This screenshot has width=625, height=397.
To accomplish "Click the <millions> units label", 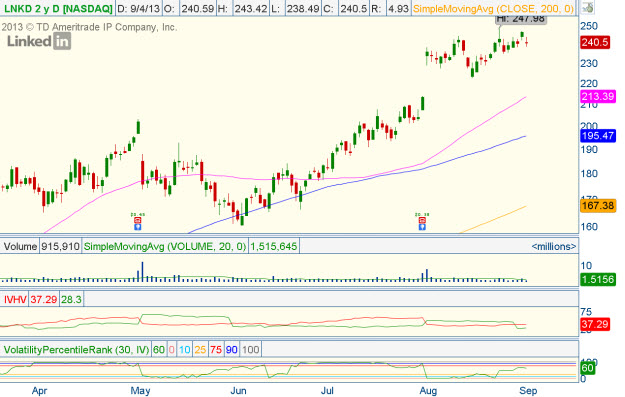I will [x=553, y=247].
